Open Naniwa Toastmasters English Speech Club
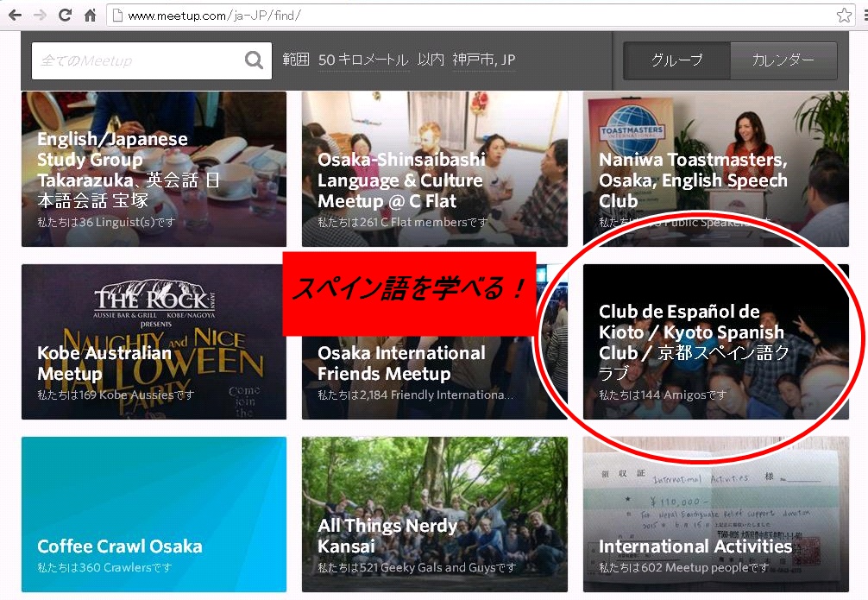 715,169
